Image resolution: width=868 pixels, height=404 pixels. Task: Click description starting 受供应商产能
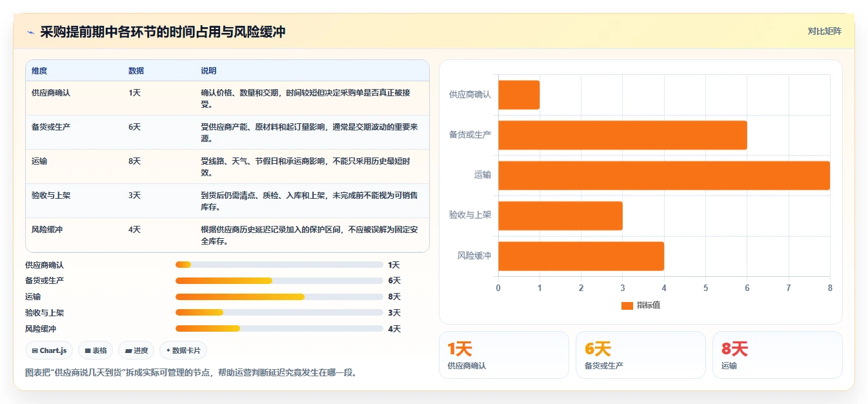tap(309, 132)
